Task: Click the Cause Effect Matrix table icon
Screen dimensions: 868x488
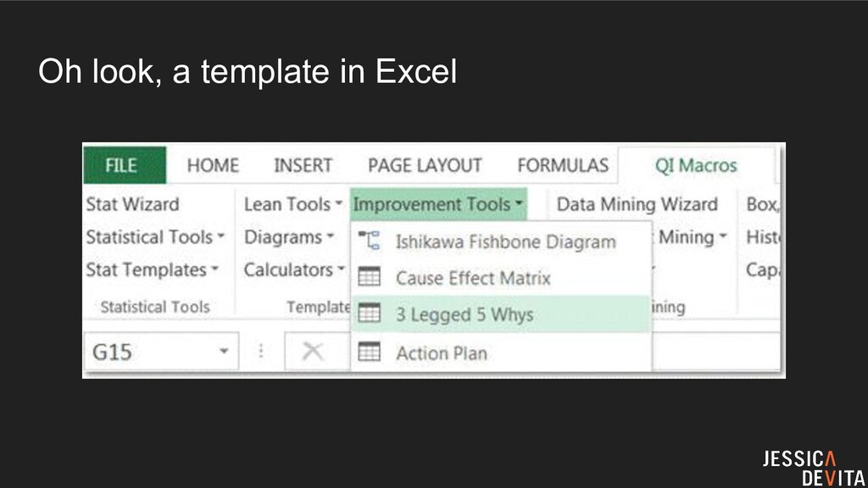Action: [x=369, y=277]
